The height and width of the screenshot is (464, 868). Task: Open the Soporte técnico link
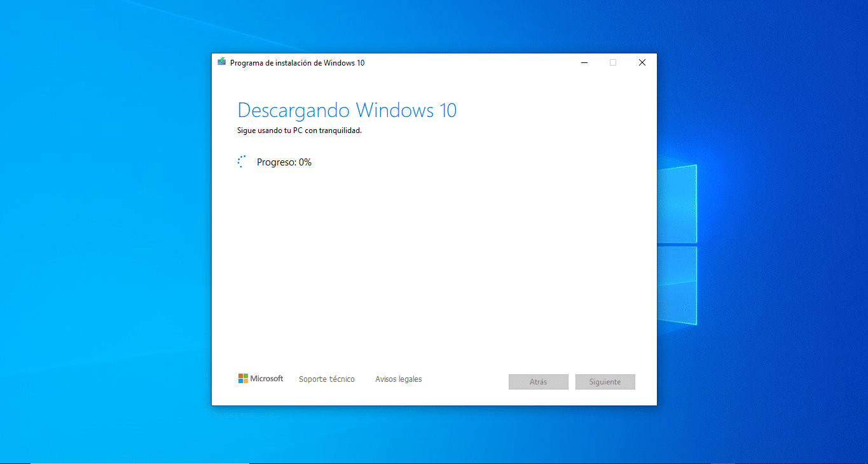pyautogui.click(x=327, y=379)
